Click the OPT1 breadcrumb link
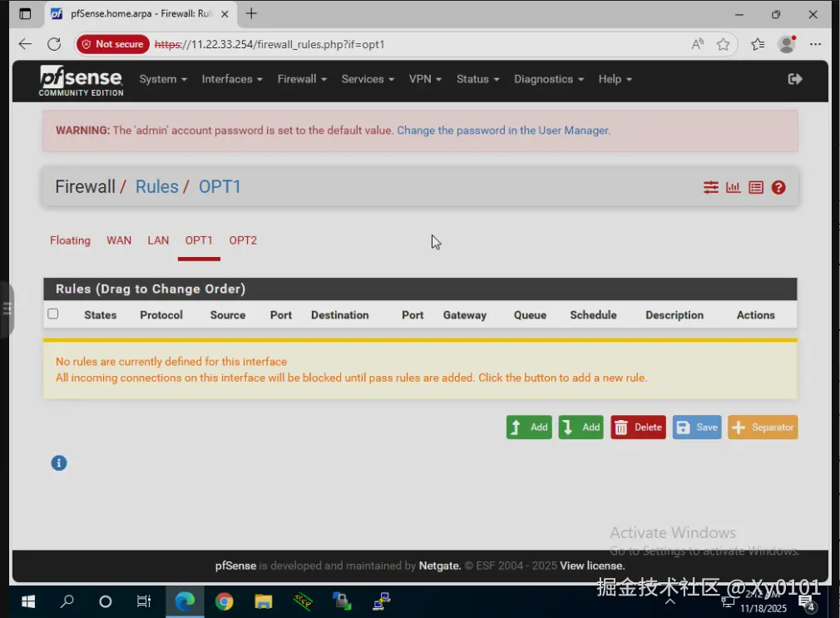Screen dimensions: 840x618 (220, 186)
